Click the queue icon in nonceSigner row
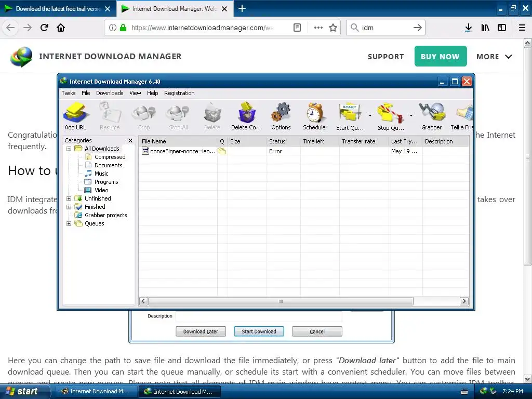This screenshot has width=532, height=399. [222, 151]
